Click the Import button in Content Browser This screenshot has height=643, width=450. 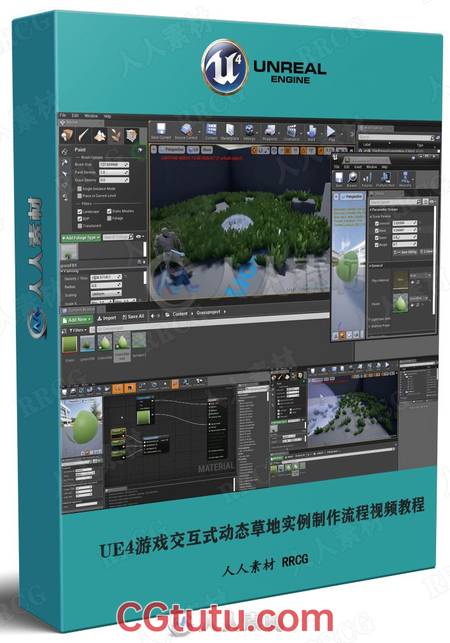[x=107, y=319]
